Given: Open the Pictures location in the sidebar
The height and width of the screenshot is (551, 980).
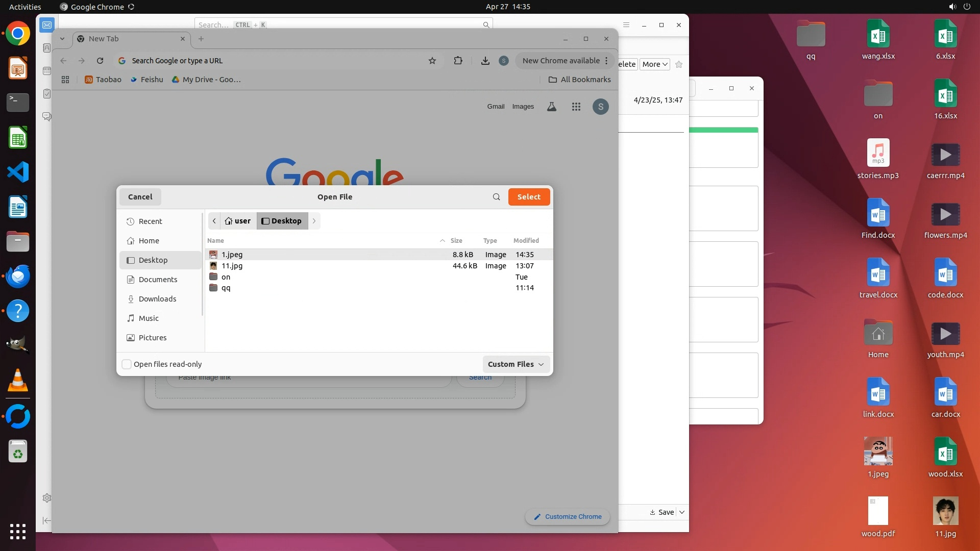Looking at the screenshot, I should [153, 338].
